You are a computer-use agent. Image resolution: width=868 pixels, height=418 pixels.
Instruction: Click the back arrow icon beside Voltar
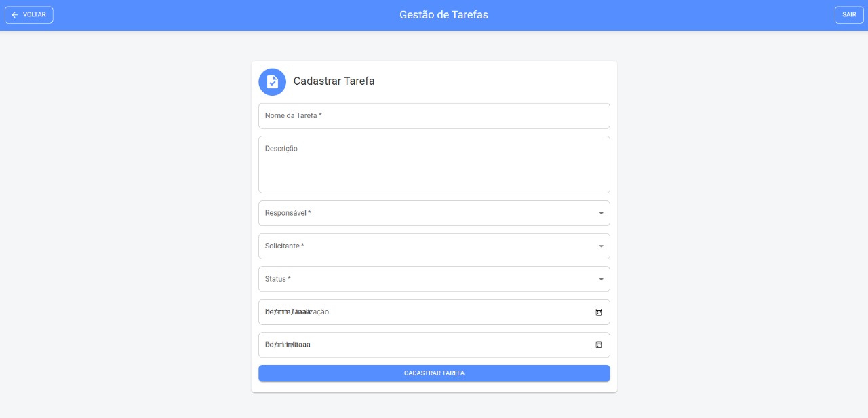(15, 15)
